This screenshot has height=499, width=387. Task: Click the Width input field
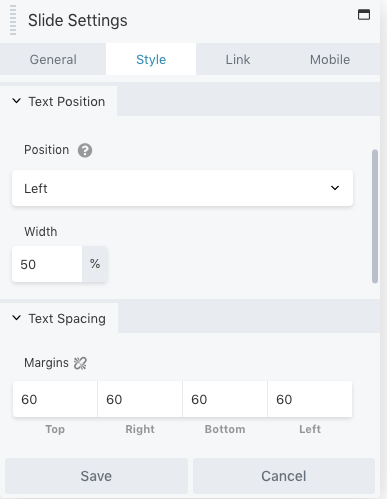coord(47,264)
